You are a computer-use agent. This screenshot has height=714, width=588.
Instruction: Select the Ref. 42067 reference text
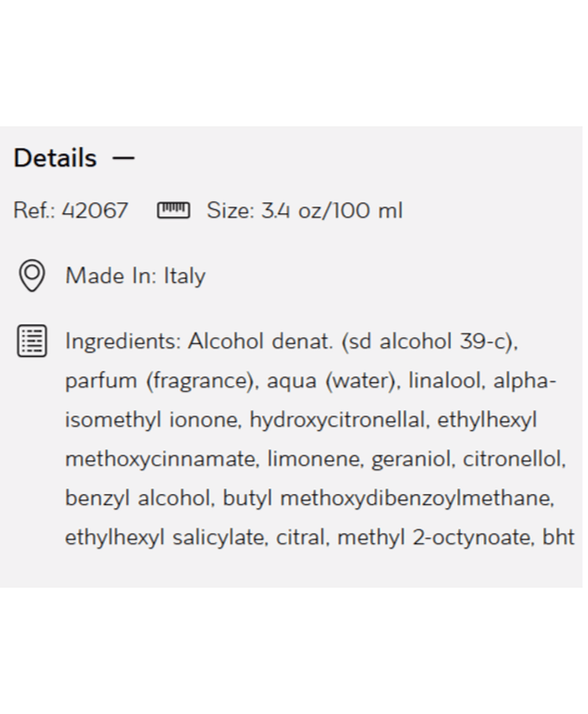pyautogui.click(x=71, y=210)
